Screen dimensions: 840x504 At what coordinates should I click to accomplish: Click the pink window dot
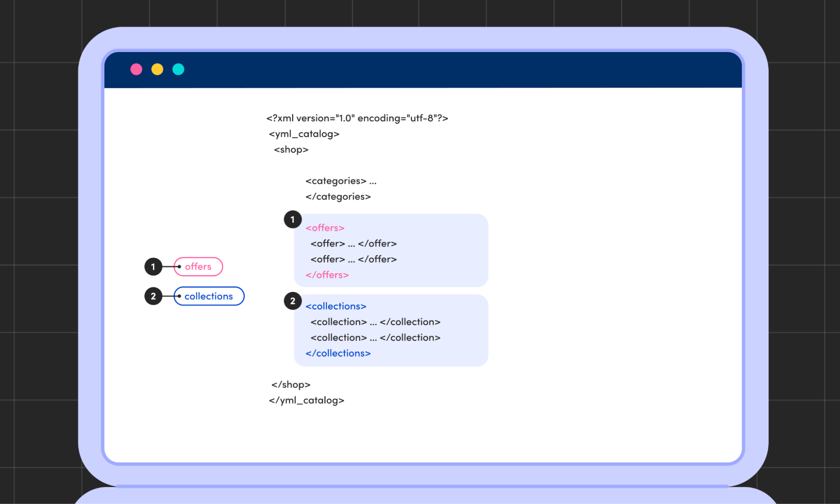[136, 69]
